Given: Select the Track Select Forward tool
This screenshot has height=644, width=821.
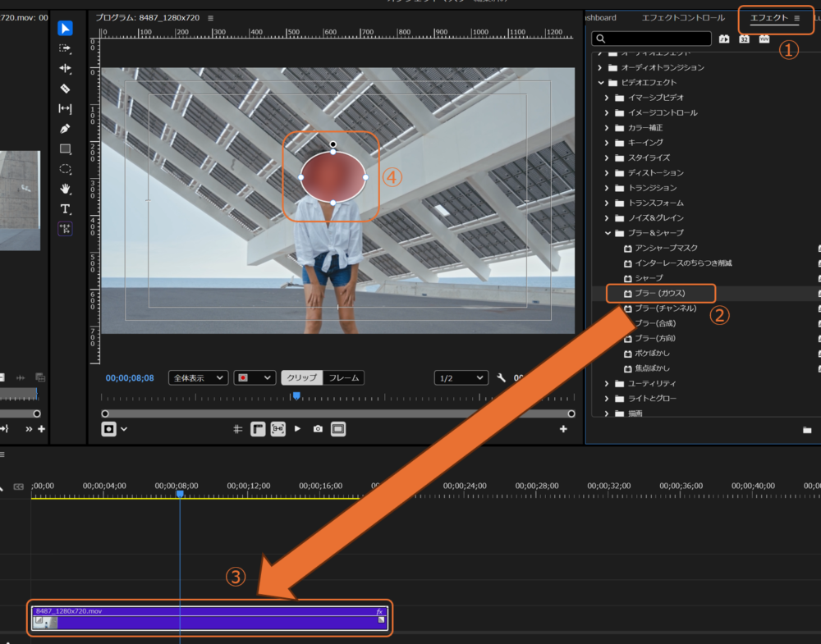Looking at the screenshot, I should pos(65,48).
